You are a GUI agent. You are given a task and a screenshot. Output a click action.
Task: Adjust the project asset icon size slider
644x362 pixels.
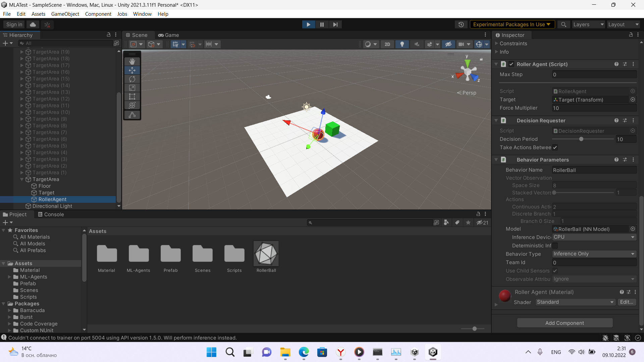point(472,329)
